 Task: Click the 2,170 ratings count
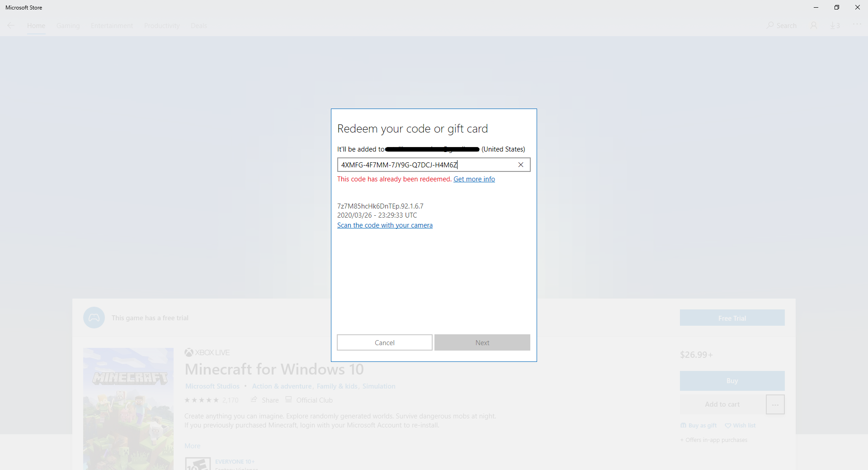click(x=231, y=400)
